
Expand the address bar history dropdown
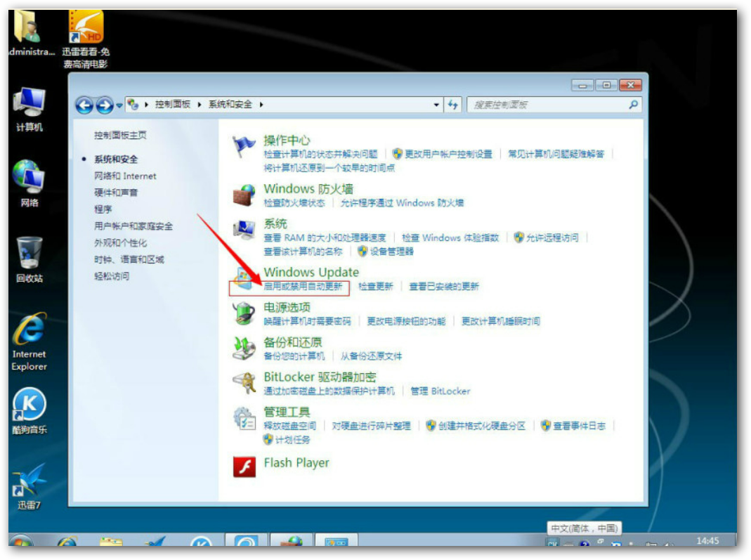436,105
